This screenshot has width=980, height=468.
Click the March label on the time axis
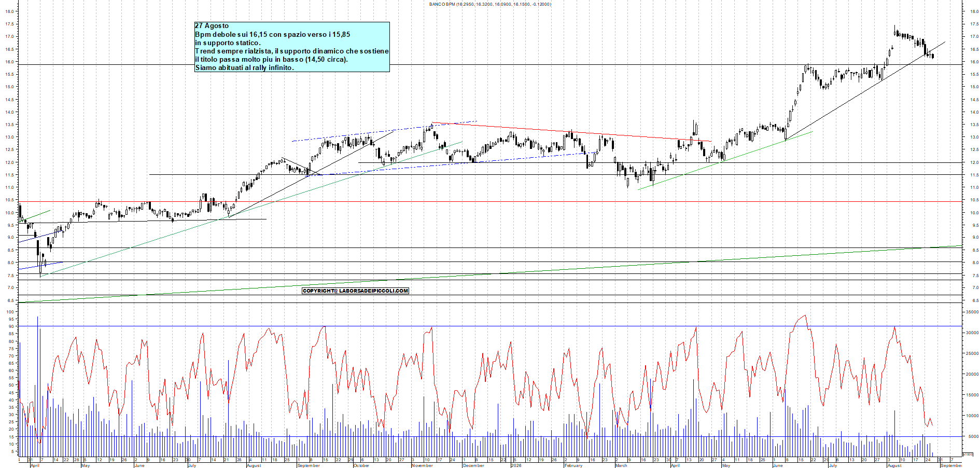pos(621,465)
